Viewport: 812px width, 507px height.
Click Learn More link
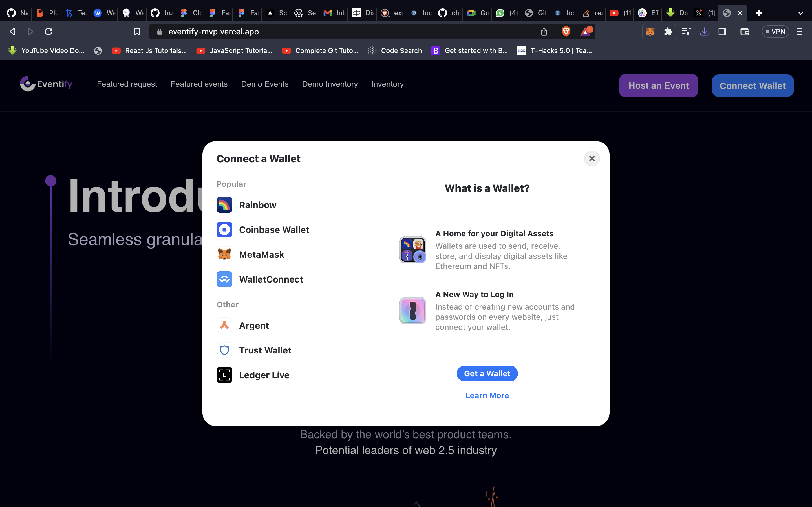pos(487,395)
